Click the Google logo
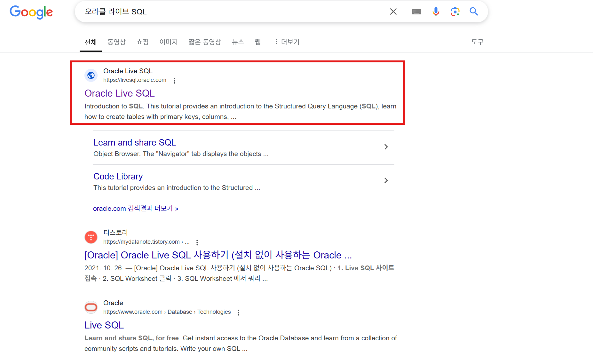The width and height of the screenshot is (593, 364). [31, 12]
